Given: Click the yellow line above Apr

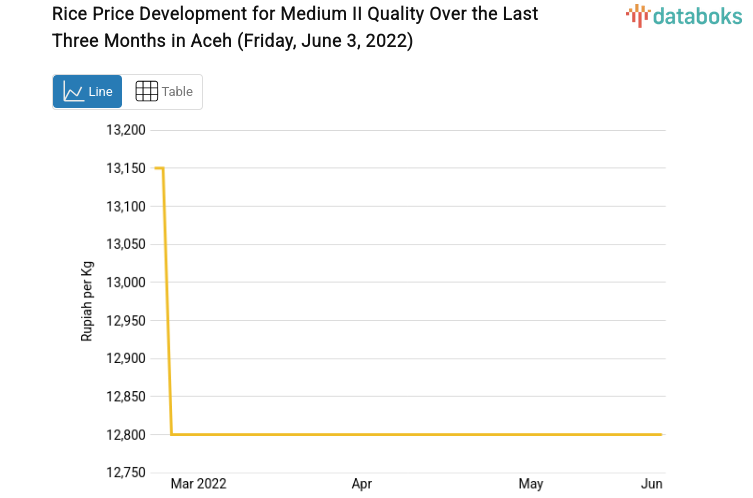Looking at the screenshot, I should coord(362,434).
